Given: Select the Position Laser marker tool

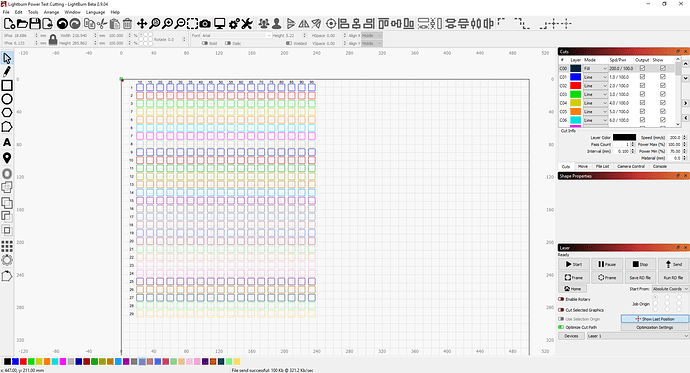Looking at the screenshot, I should coord(7,157).
